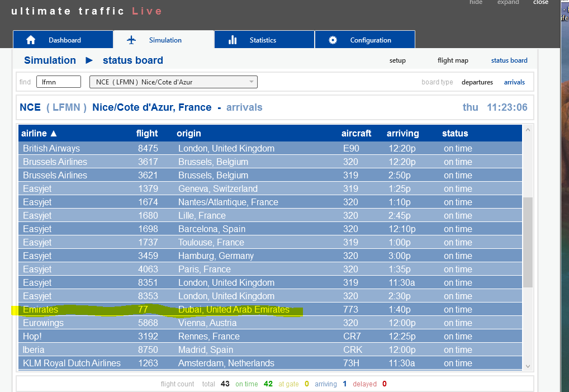The height and width of the screenshot is (392, 569).
Task: Click Rennes, France origin cell
Action: click(x=208, y=337)
